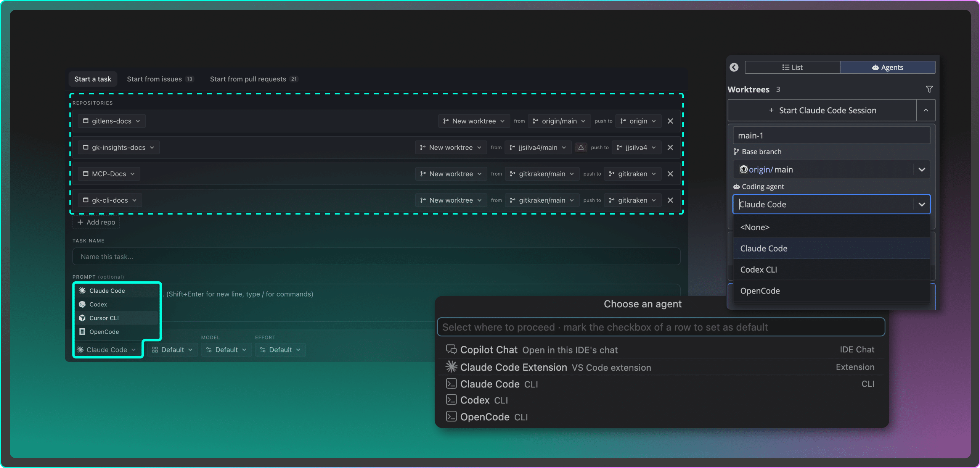The height and width of the screenshot is (468, 980).
Task: Pick OpenCode in the prompt agent menu
Action: pos(116,332)
